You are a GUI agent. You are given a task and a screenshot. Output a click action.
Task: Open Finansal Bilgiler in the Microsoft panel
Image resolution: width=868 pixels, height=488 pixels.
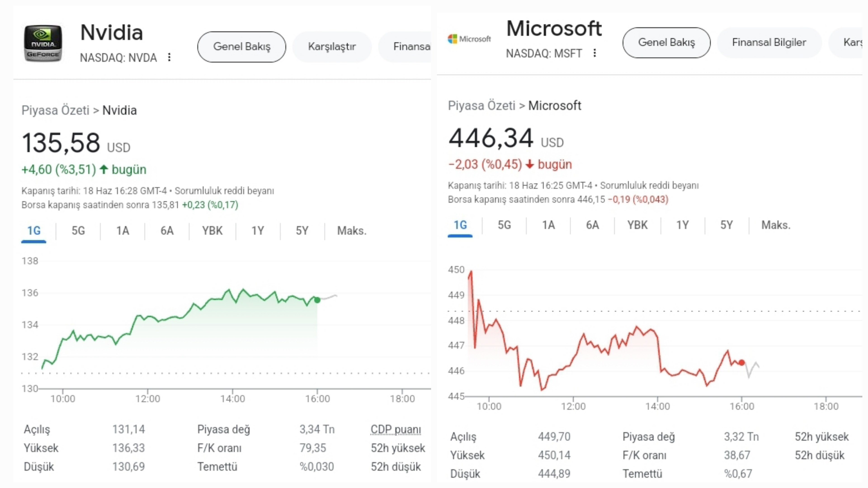click(769, 42)
